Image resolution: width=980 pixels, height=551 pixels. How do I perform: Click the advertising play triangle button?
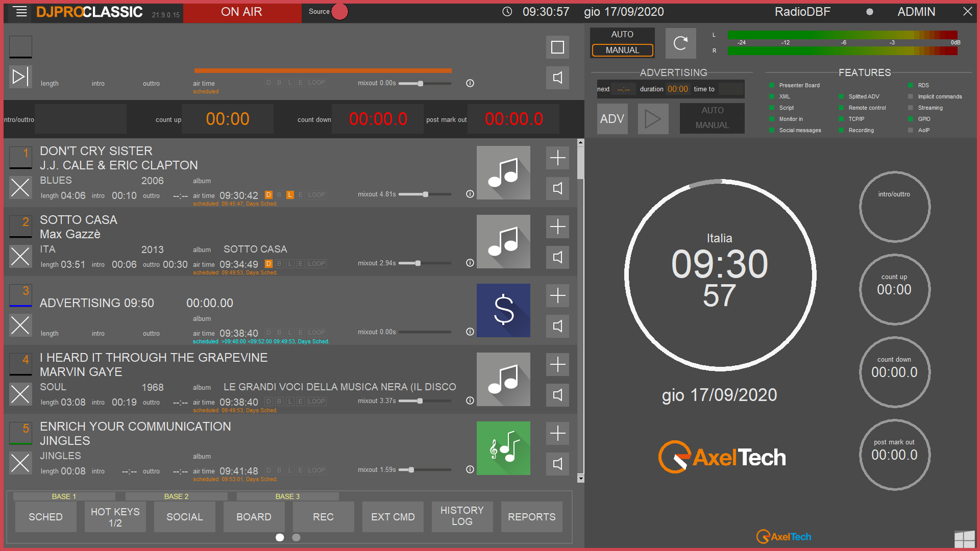[x=653, y=119]
